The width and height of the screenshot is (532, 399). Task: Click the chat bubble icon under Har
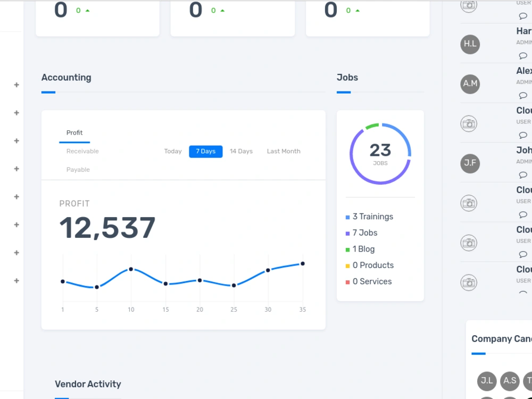coord(523,55)
